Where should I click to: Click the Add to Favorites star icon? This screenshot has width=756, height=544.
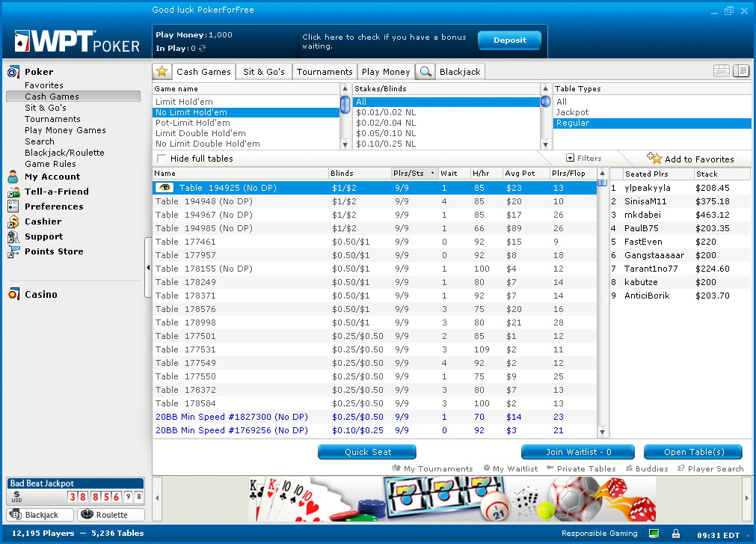pyautogui.click(x=654, y=158)
